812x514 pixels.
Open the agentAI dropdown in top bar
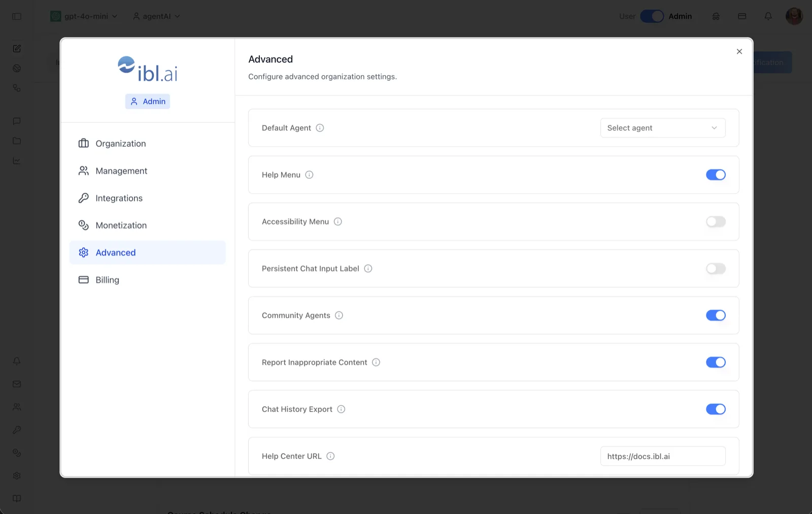point(156,16)
